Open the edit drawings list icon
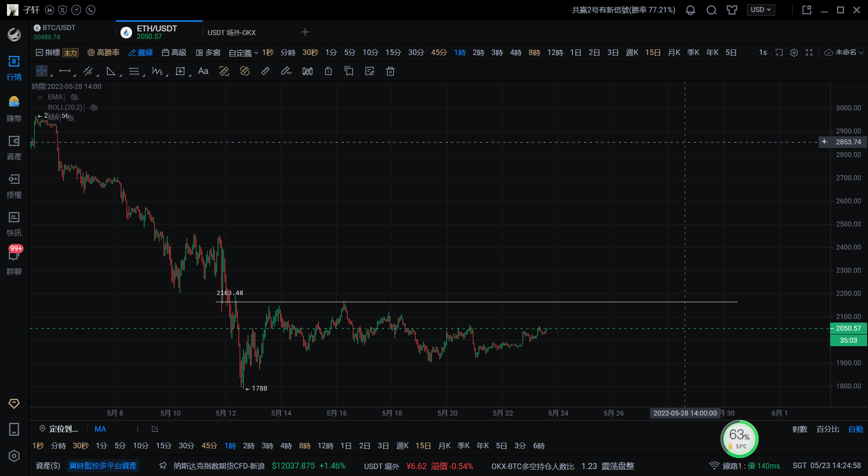The image size is (868, 476). click(x=369, y=71)
